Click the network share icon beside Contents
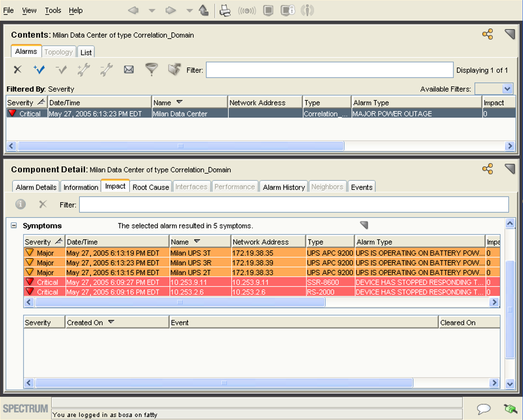 pos(488,34)
